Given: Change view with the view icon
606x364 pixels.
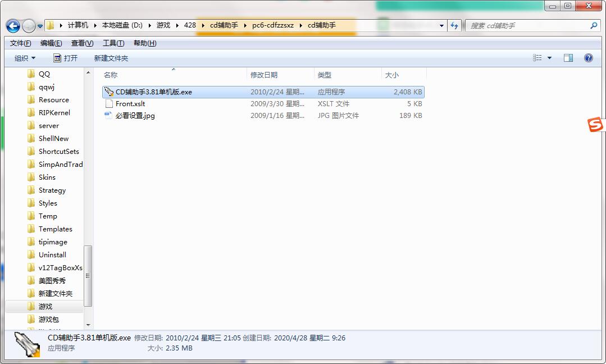Looking at the screenshot, I should (x=537, y=58).
